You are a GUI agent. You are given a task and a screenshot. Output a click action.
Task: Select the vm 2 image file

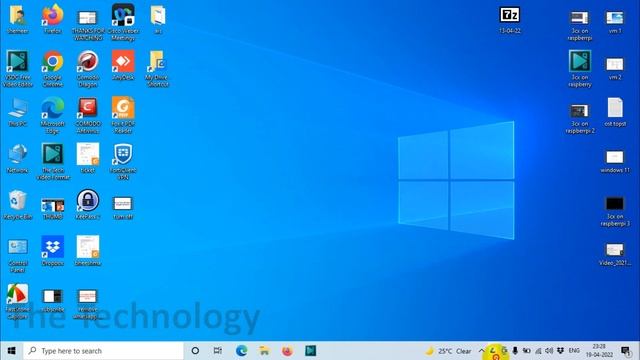[x=615, y=68]
